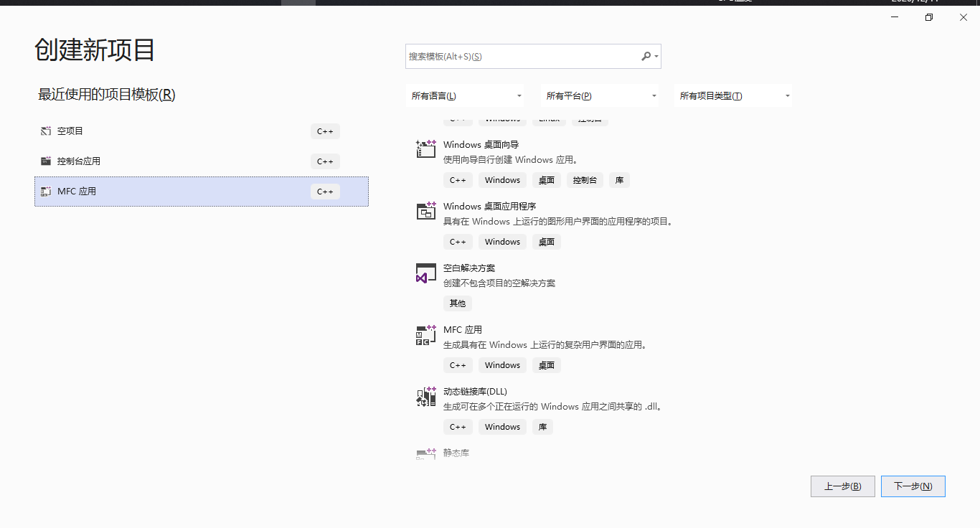This screenshot has width=980, height=528.
Task: Click the 下一步(N) button
Action: [x=913, y=486]
